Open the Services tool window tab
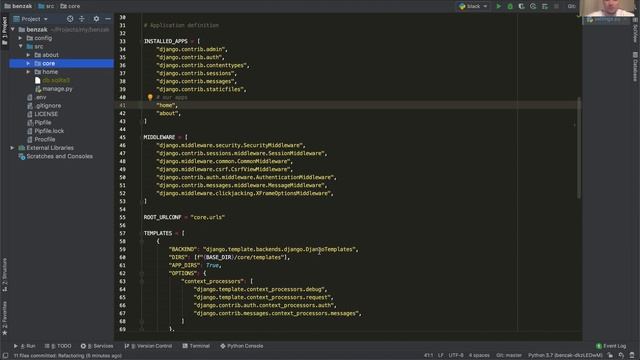Viewport: 640px width, 360px height. coord(97,346)
